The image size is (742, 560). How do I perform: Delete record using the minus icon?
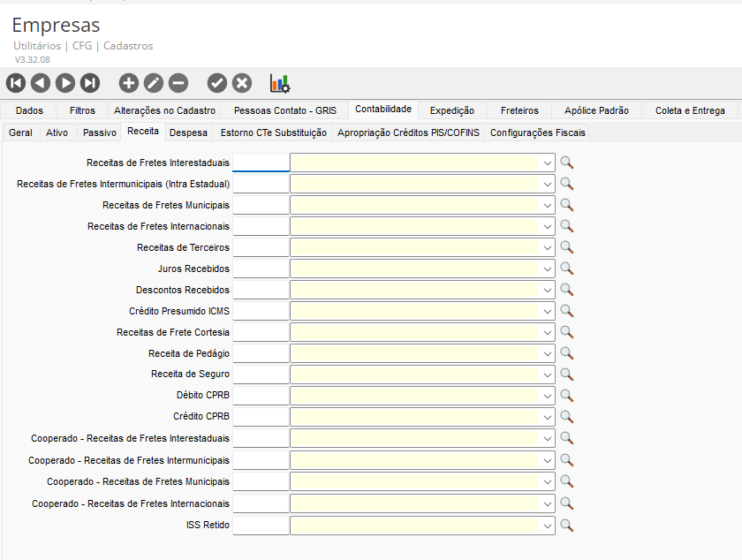click(x=178, y=83)
